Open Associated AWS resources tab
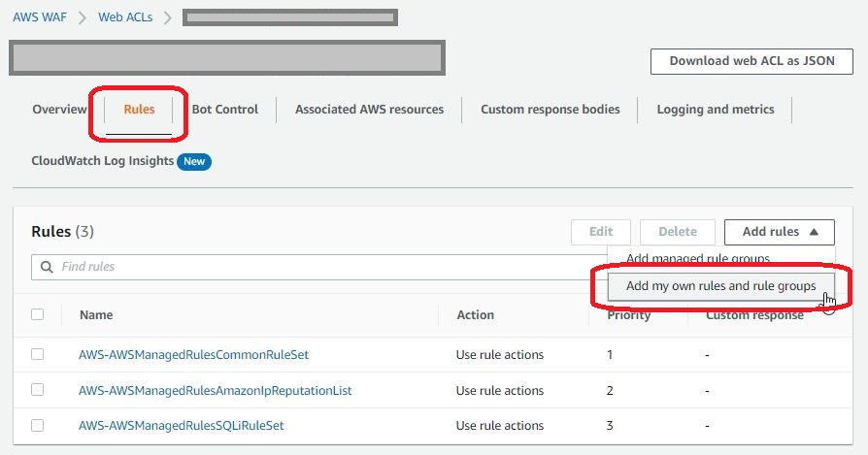 pyautogui.click(x=369, y=110)
